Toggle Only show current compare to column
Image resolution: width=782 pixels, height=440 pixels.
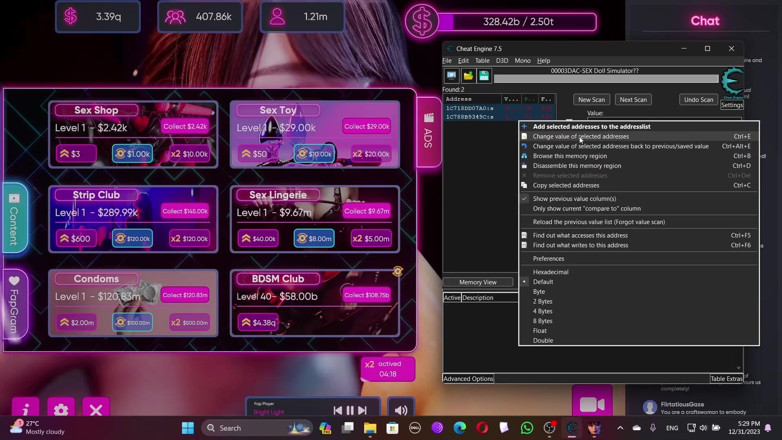pyautogui.click(x=639, y=209)
